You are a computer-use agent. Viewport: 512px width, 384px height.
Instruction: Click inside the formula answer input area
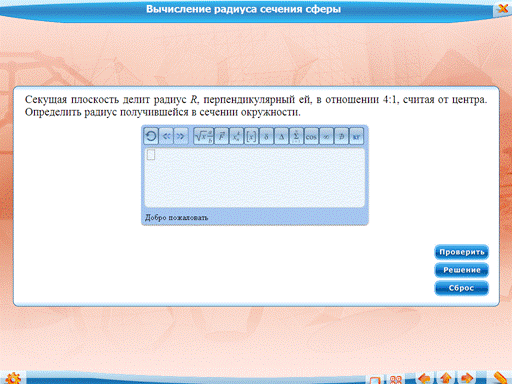tap(255, 177)
